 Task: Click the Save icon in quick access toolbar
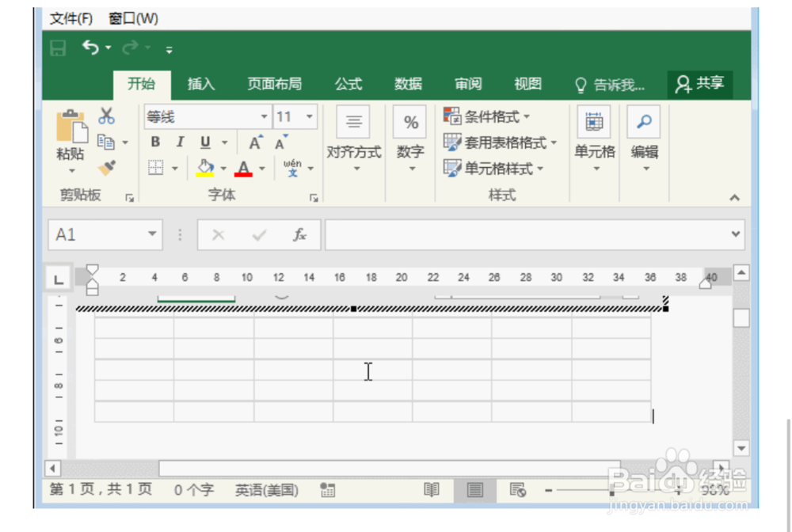tap(58, 48)
